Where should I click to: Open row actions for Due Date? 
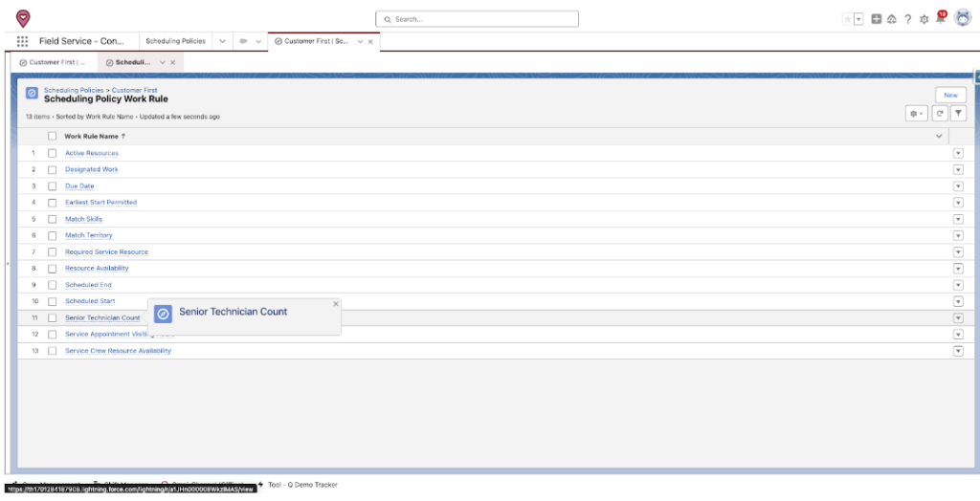957,186
